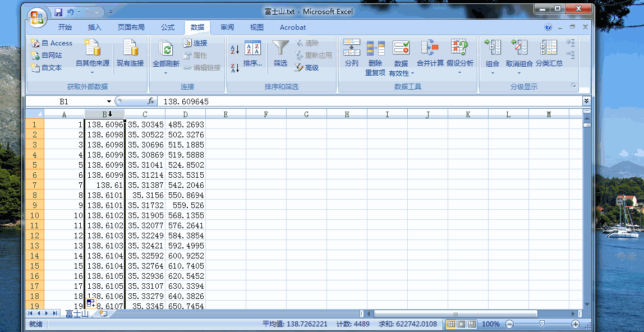Insert a new worksheet tab
This screenshot has height=332, width=644.
103,313
